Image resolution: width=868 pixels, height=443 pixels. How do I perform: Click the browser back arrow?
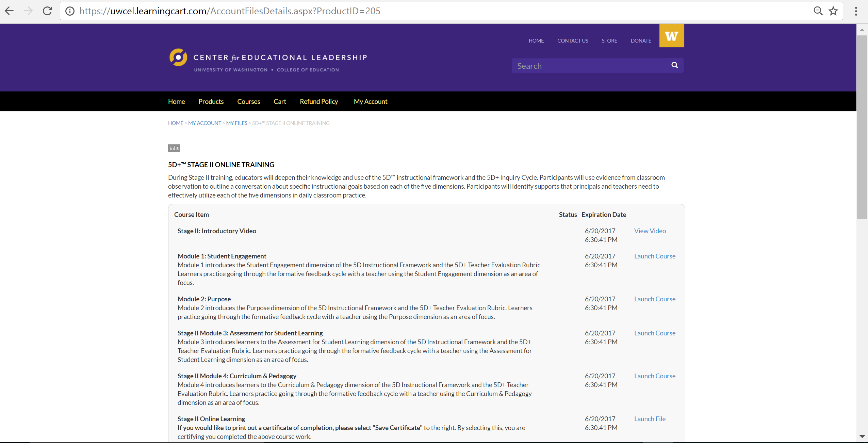click(x=9, y=11)
